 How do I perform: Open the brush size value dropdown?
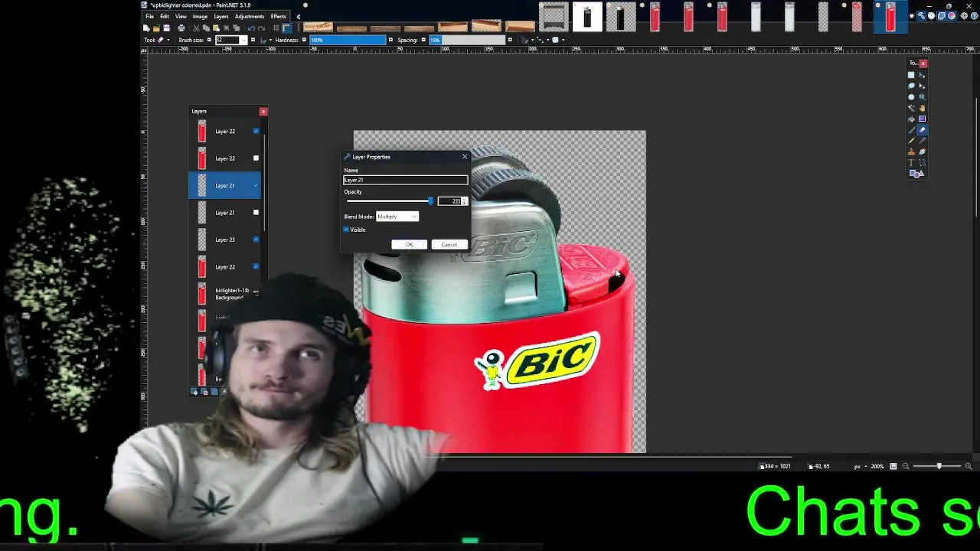tap(243, 40)
